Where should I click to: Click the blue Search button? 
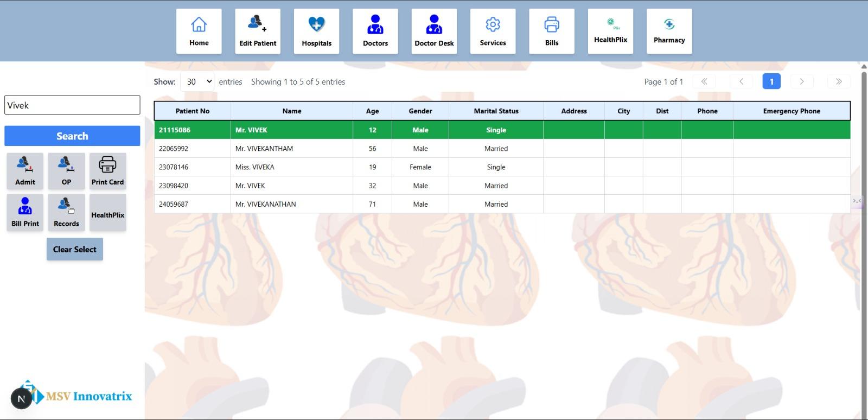(72, 136)
